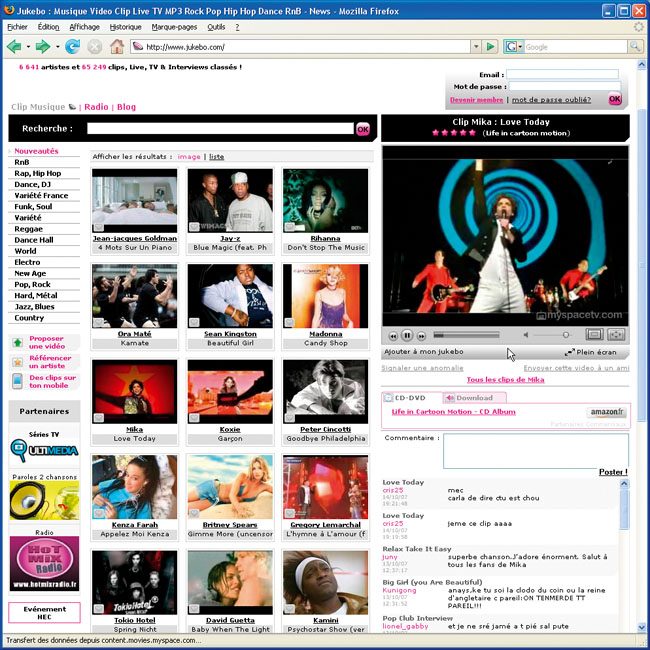Image resolution: width=650 pixels, height=650 pixels.
Task: Reload the page with the refresh icon
Action: tap(73, 47)
